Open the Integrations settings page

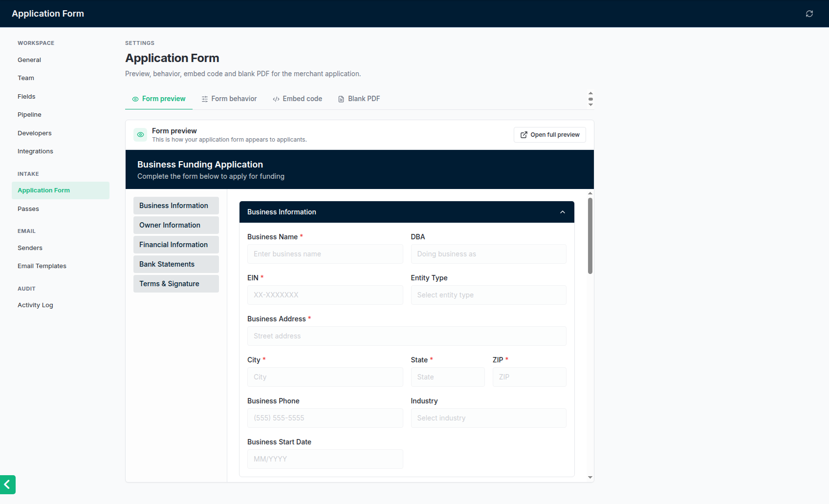(x=61, y=151)
